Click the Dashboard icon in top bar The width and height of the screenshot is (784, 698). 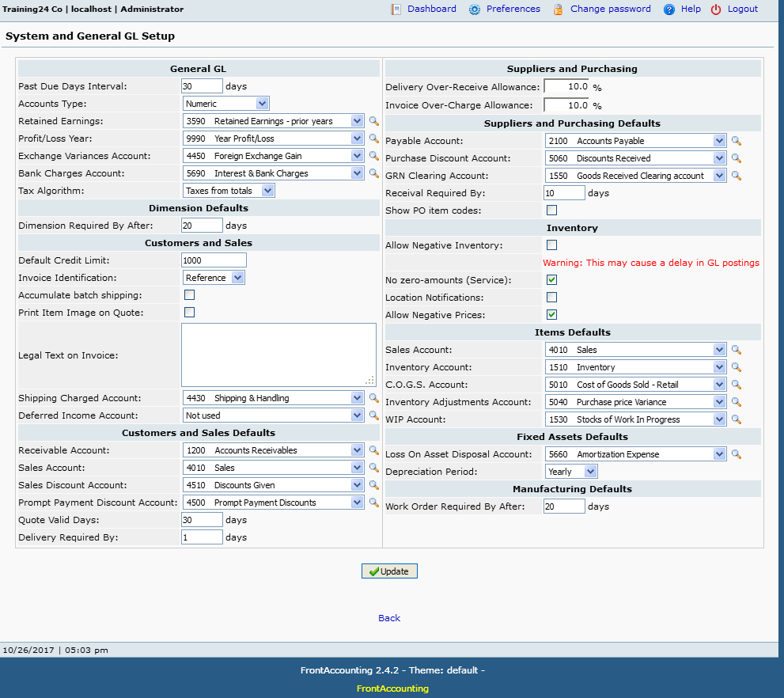[x=396, y=9]
